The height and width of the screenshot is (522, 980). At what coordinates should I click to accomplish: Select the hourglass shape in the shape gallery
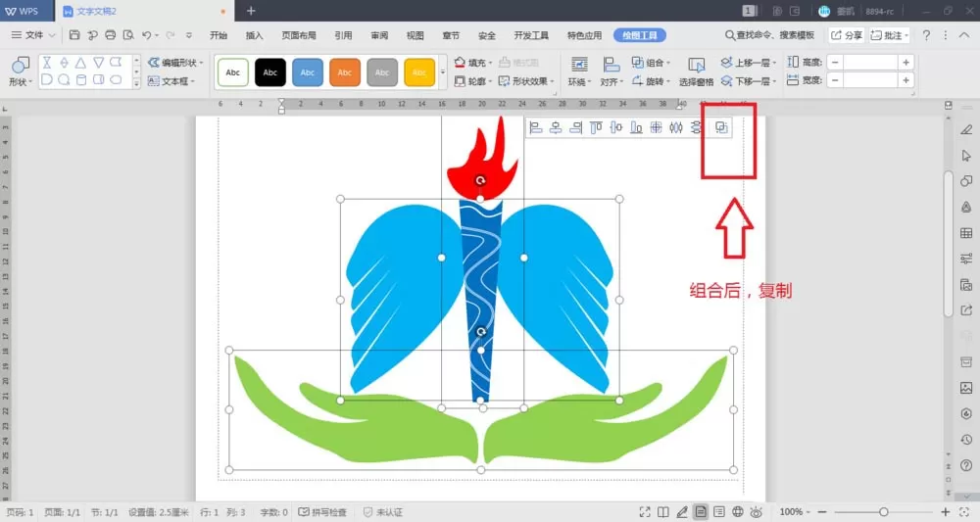[47, 63]
